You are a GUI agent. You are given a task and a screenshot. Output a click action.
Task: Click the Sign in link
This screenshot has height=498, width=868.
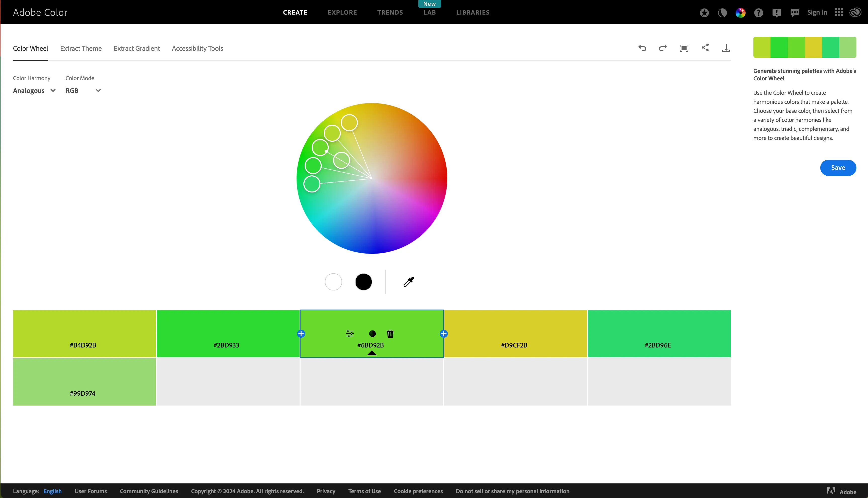pyautogui.click(x=817, y=13)
